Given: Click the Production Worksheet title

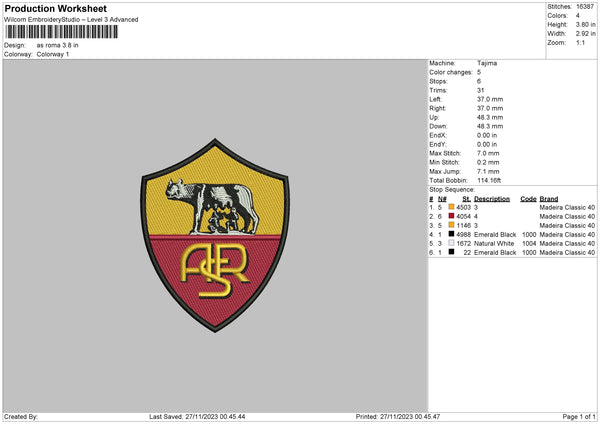Looking at the screenshot, I should pos(55,8).
